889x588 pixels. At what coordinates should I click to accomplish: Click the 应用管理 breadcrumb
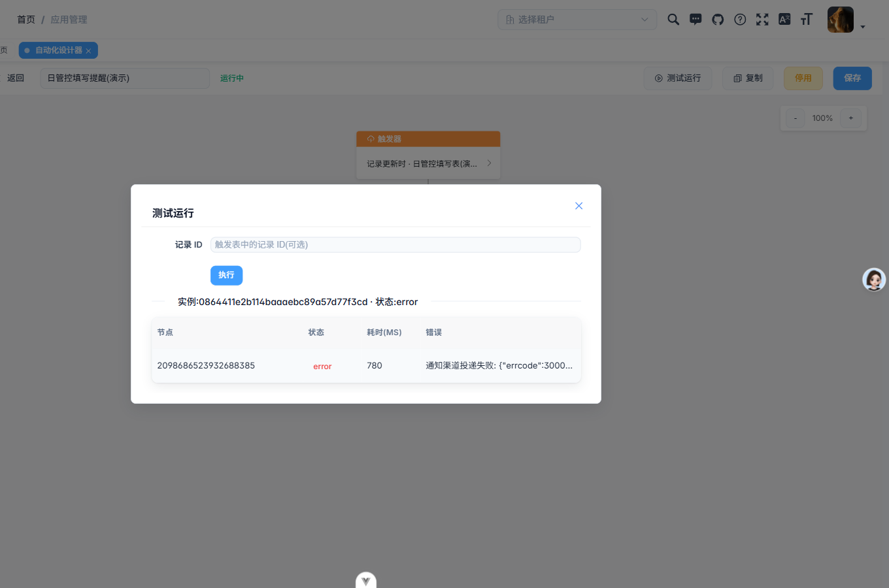tap(69, 20)
